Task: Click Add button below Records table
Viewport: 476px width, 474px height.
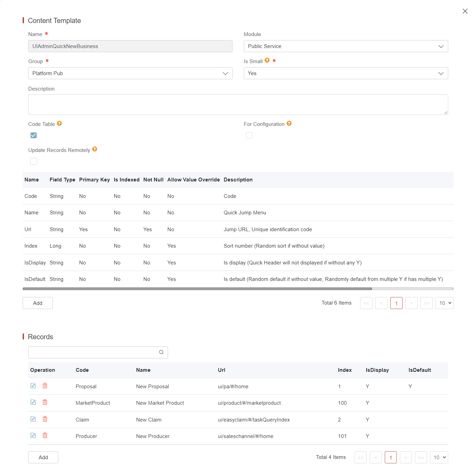Action: (43, 458)
